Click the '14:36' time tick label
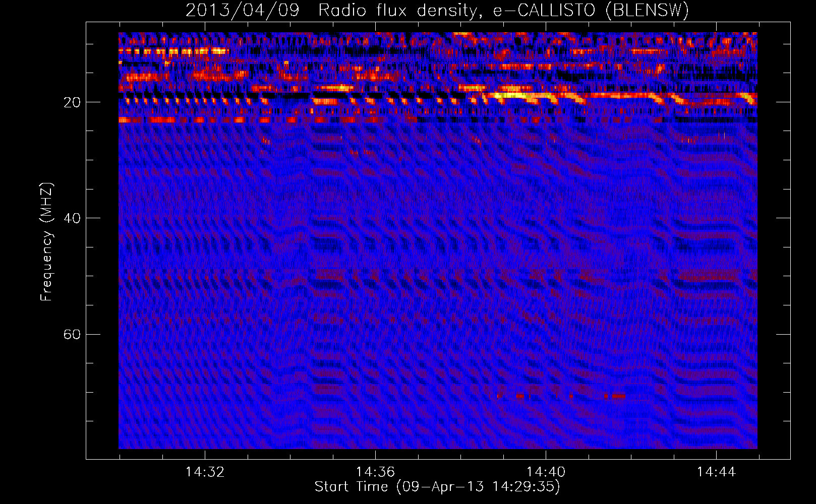The height and width of the screenshot is (504, 816). point(375,472)
